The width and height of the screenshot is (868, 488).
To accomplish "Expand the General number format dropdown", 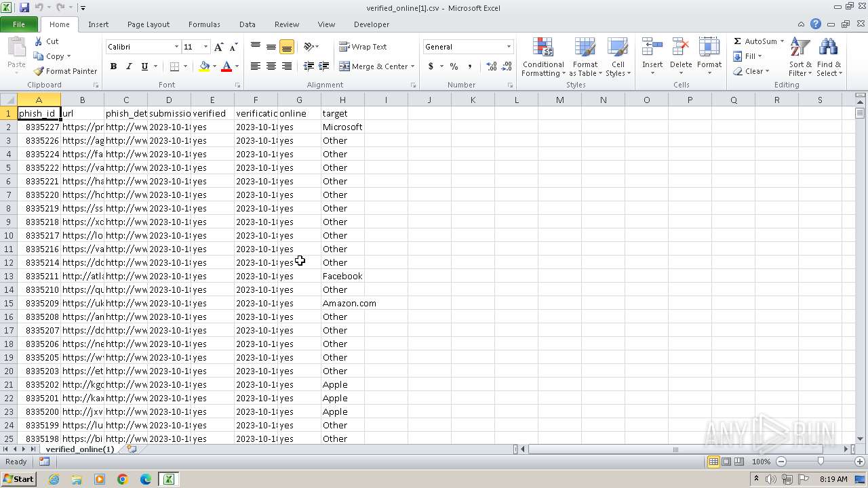I will click(x=509, y=47).
